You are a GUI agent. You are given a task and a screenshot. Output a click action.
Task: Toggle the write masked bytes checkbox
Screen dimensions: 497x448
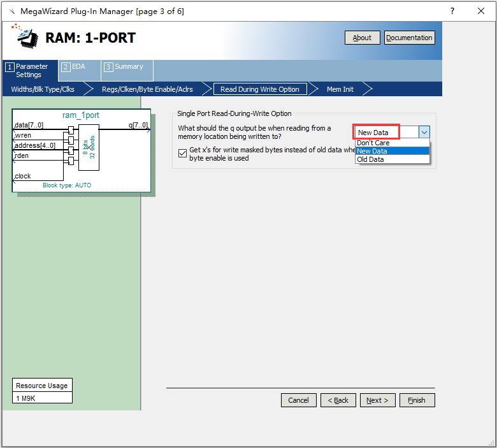[x=183, y=154]
